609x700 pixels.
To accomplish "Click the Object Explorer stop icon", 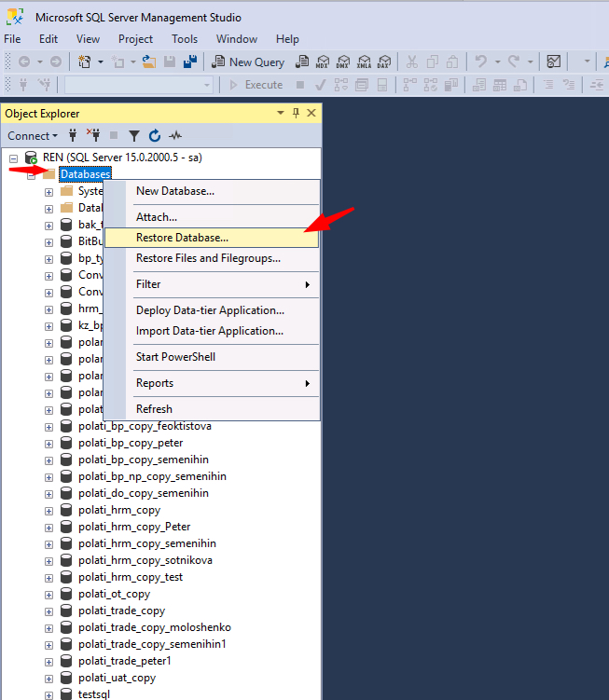I will [114, 135].
